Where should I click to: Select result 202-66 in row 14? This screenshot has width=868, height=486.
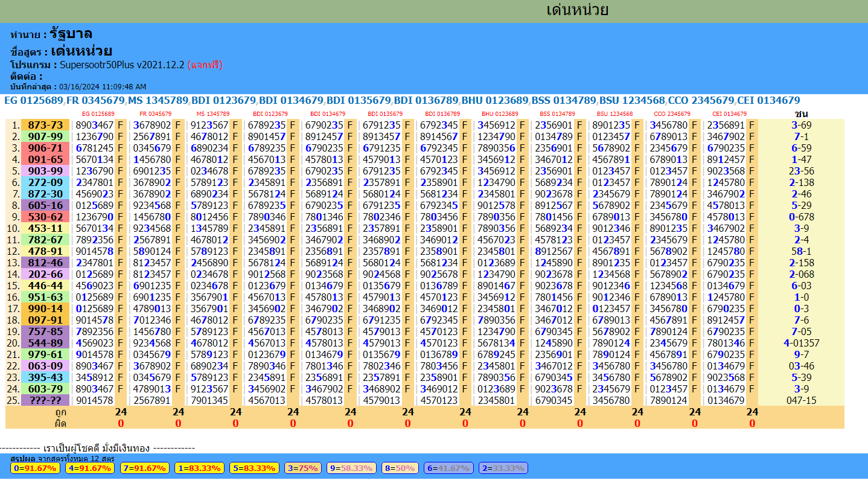click(46, 274)
